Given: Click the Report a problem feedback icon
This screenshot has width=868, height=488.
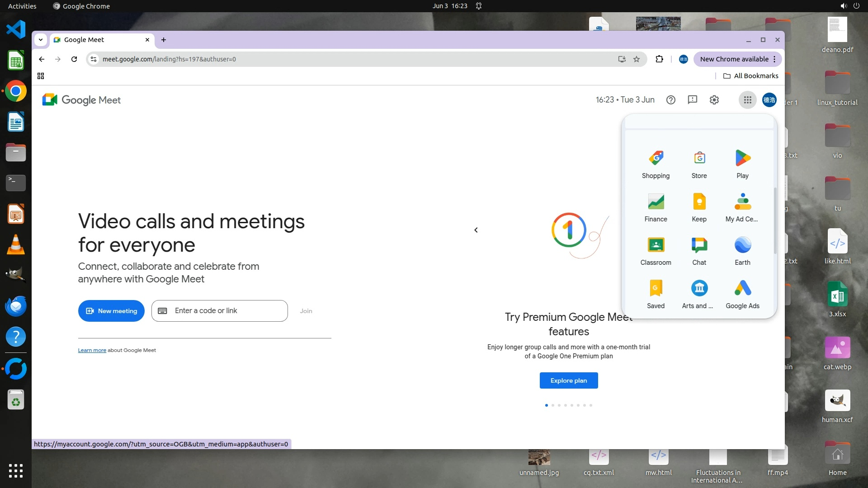Looking at the screenshot, I should (692, 100).
